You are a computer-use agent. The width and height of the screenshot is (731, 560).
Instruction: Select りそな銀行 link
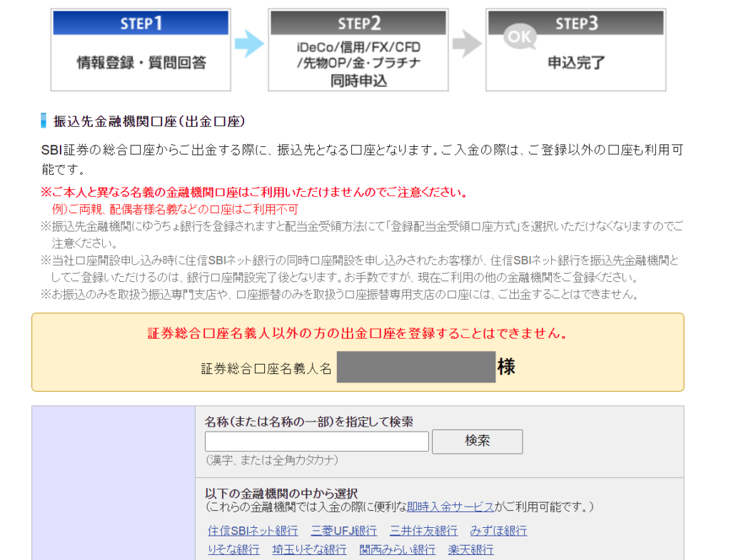(x=233, y=550)
